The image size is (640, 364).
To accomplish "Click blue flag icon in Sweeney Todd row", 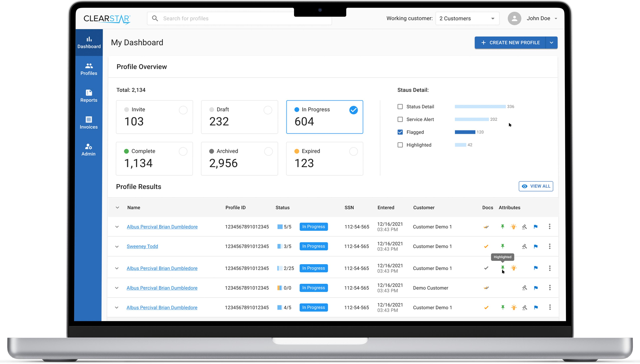I will pyautogui.click(x=536, y=246).
